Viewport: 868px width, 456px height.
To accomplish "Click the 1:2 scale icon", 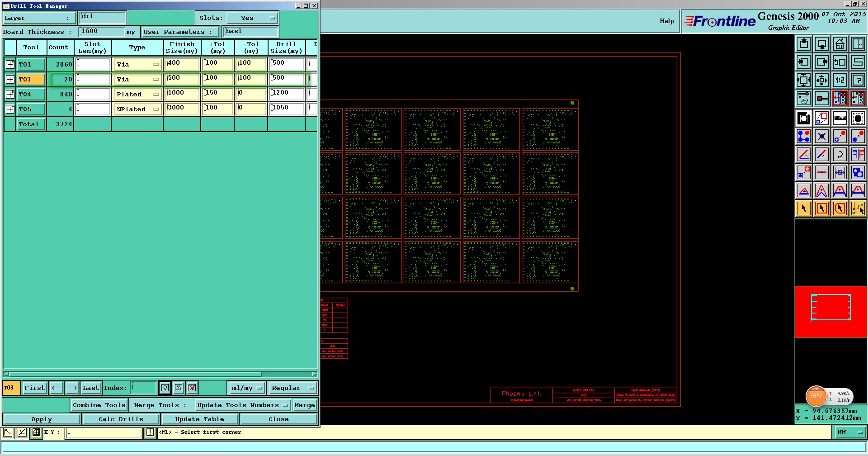I will coord(840,81).
